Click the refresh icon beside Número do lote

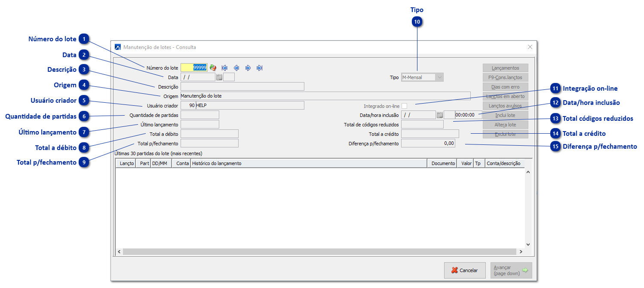(213, 68)
